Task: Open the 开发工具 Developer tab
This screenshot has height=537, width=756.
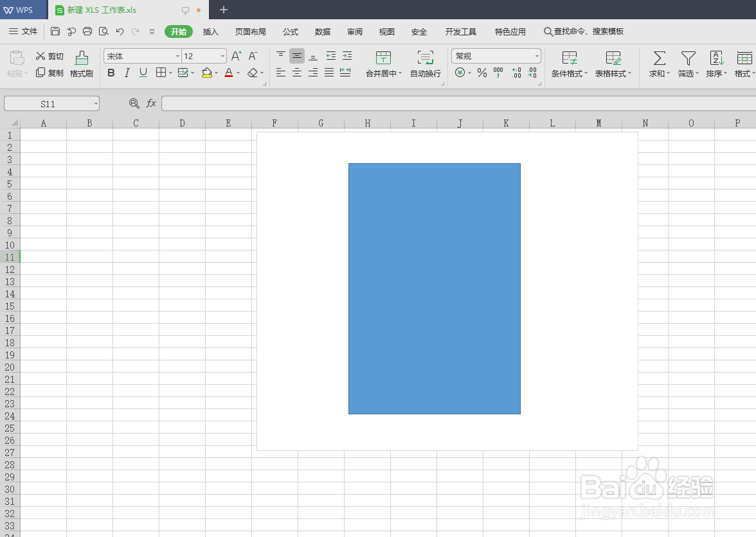Action: [460, 31]
